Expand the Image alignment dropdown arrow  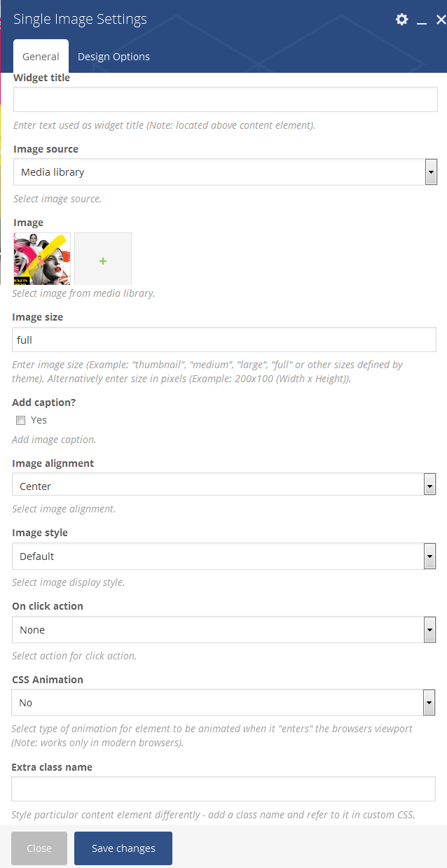(430, 485)
